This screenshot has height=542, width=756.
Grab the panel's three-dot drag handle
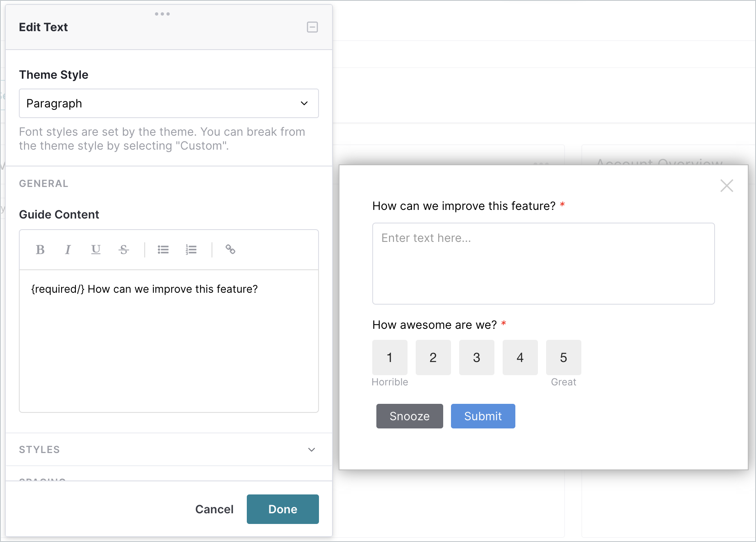(x=162, y=14)
